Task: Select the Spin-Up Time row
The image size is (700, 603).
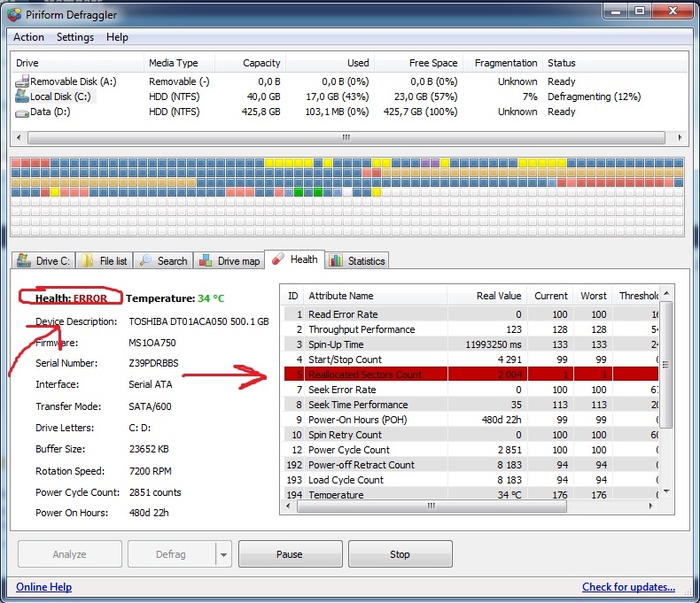Action: (x=471, y=344)
